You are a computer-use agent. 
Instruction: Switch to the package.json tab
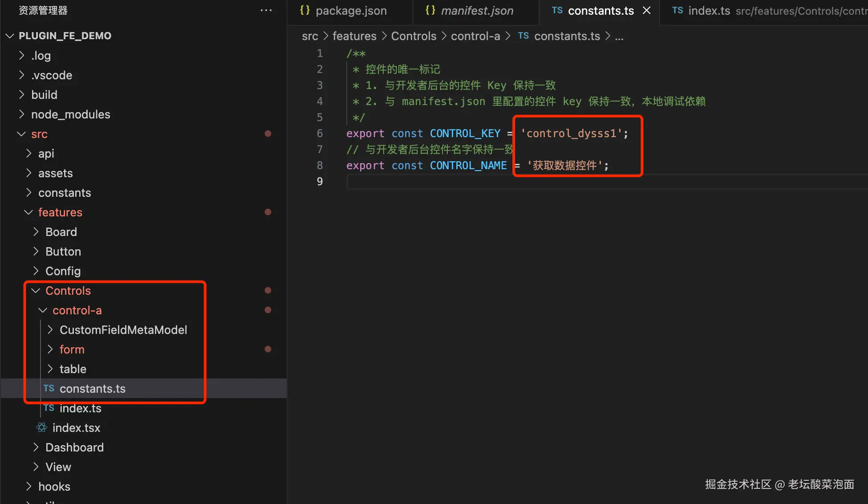[351, 11]
